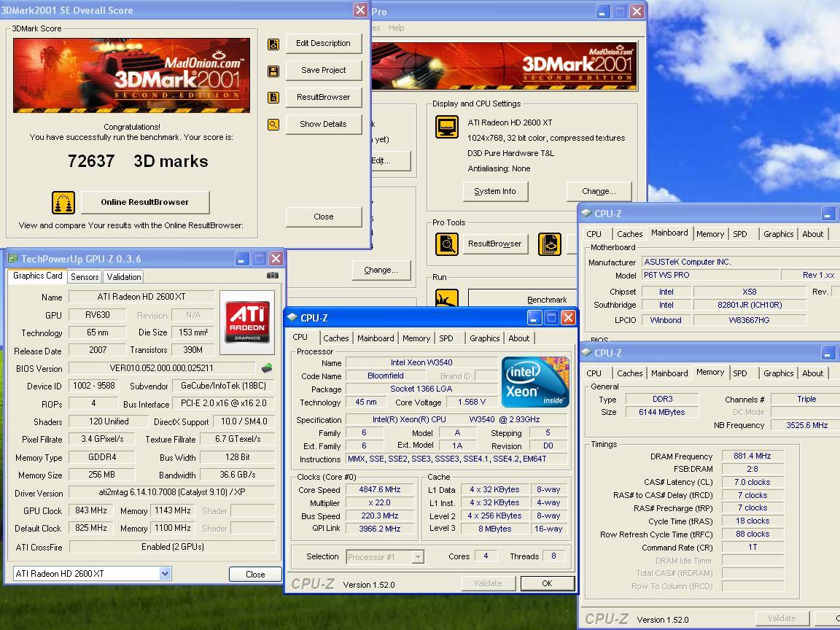Click the Validate button in front CPU-Z window
840x630 pixels.
[488, 583]
